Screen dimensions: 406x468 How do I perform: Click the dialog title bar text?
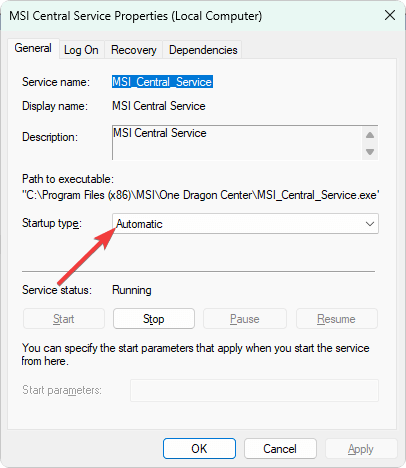(x=136, y=16)
